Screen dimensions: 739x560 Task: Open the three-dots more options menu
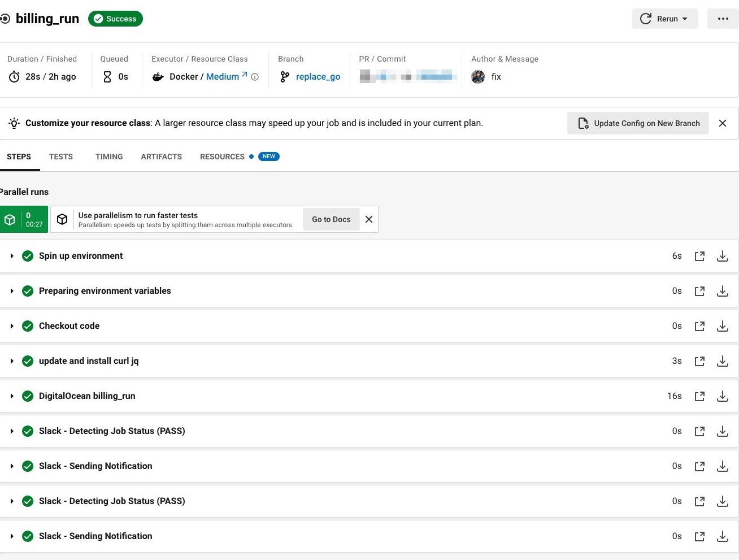point(723,19)
